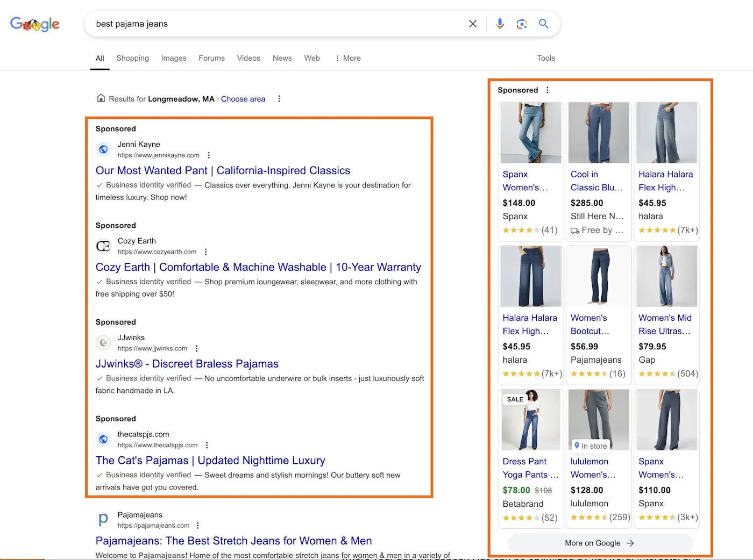Click the https://pajamajeans.com URL text
Screen dimensions: 753x560
pos(153,526)
